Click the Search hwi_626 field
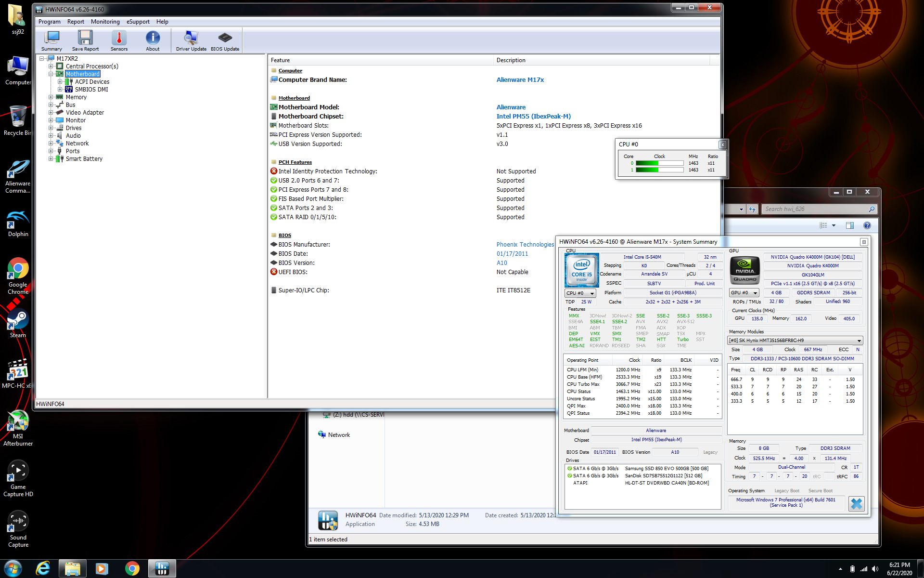 point(816,209)
